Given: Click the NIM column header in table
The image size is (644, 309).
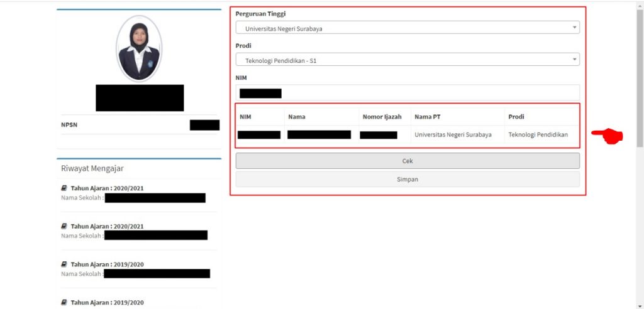Looking at the screenshot, I should pyautogui.click(x=245, y=117).
